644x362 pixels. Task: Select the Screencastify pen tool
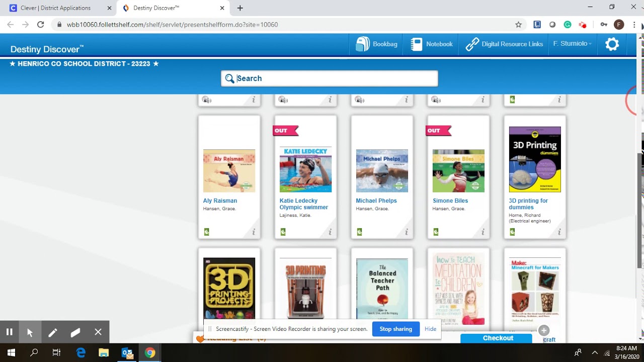[x=52, y=332]
